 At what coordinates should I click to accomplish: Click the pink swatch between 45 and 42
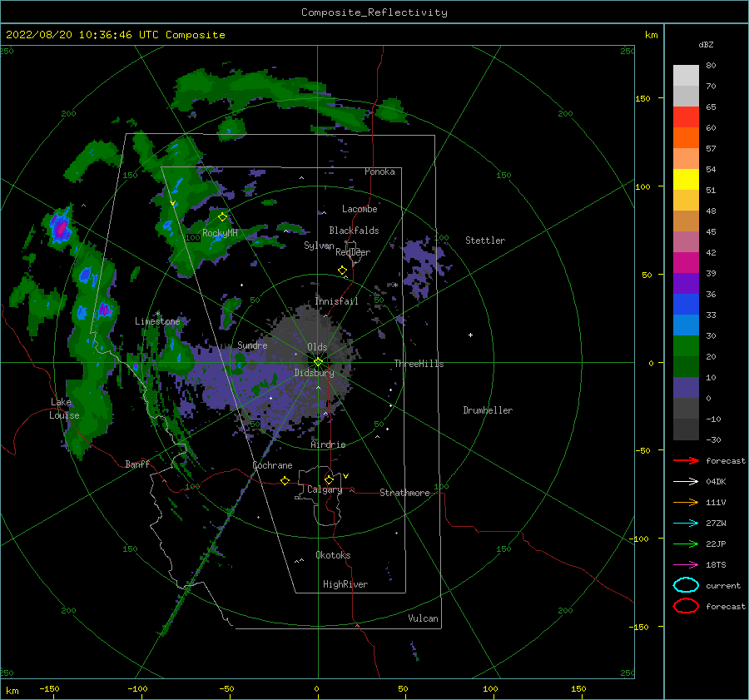click(686, 241)
